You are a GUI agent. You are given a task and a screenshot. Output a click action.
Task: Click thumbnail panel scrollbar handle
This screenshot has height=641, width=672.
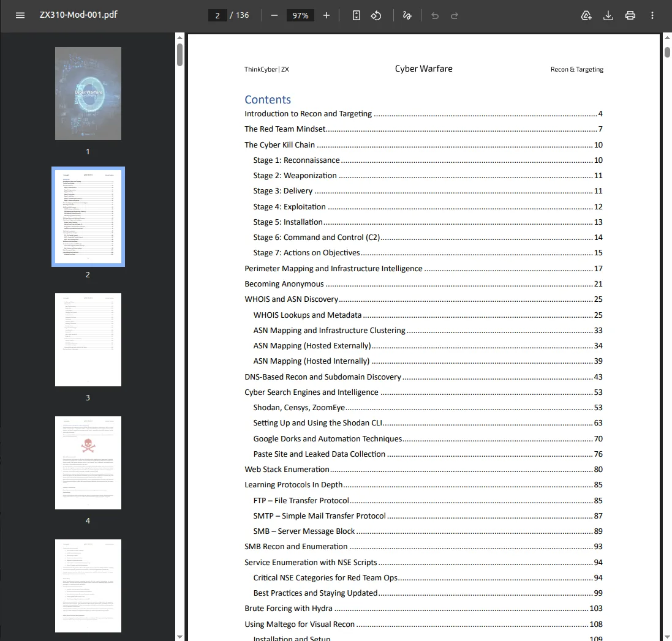(x=179, y=54)
